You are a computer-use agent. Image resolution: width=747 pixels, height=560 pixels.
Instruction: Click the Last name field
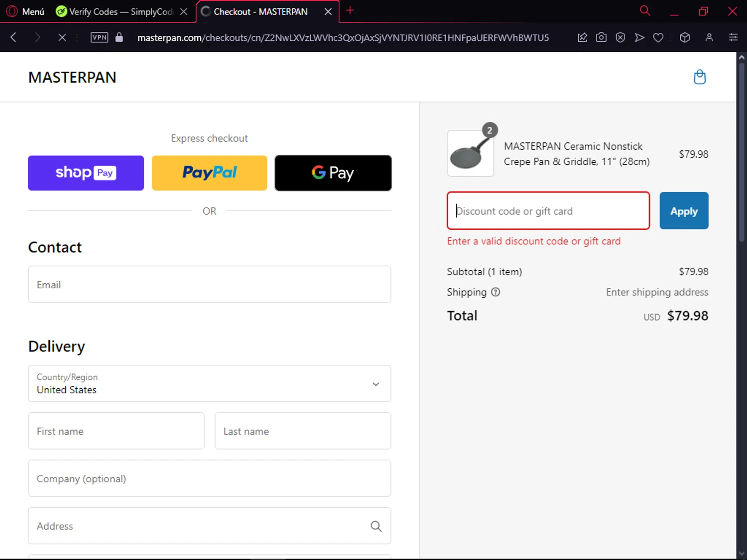pos(303,431)
